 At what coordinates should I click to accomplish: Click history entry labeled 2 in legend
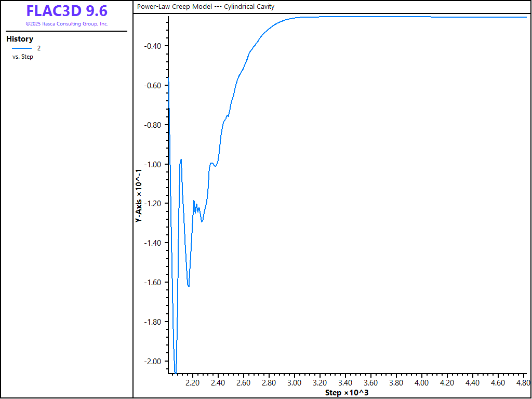click(38, 48)
